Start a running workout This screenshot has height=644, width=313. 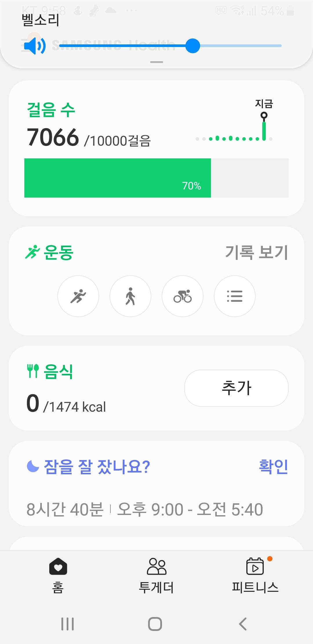tap(78, 296)
